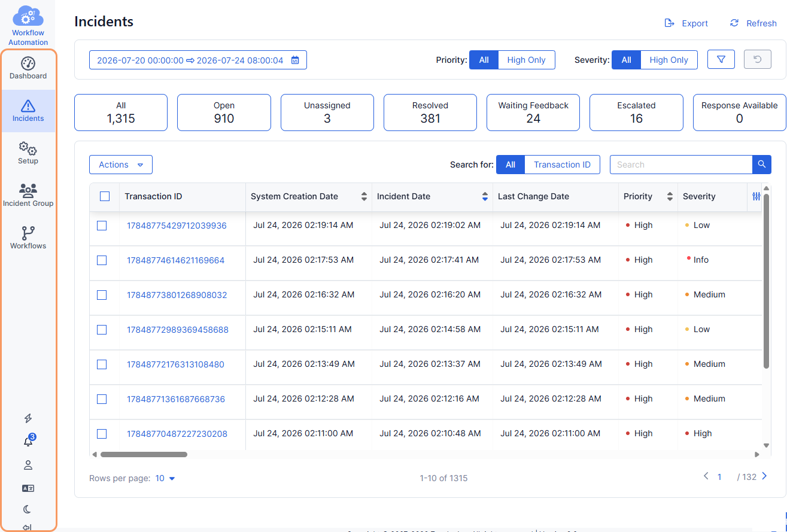Click the calendar icon in date range
787x532 pixels.
tap(295, 60)
